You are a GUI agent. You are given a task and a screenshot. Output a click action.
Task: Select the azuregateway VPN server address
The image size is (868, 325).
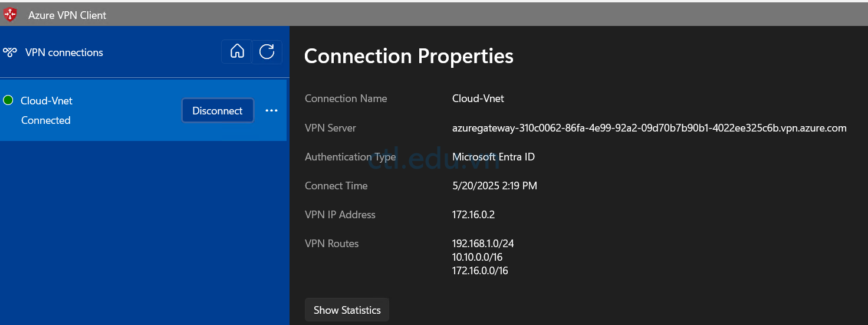point(649,128)
